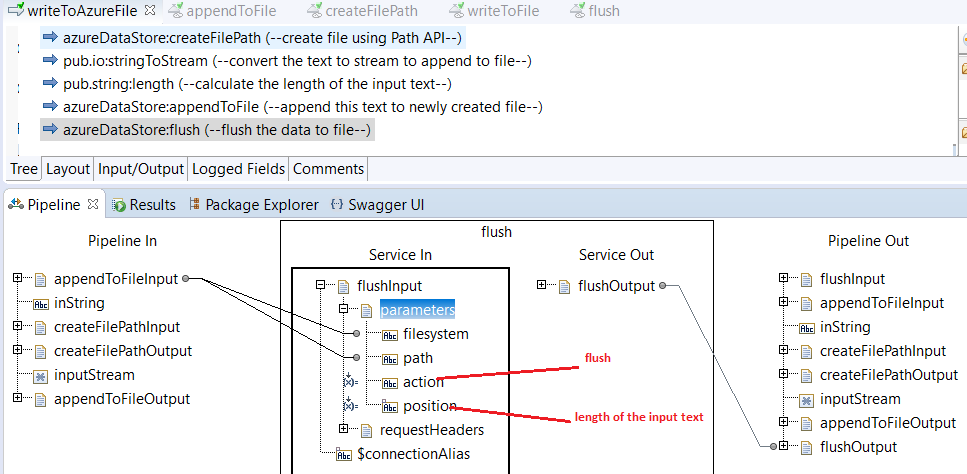This screenshot has height=474, width=967.
Task: Select the filesystem string field
Action: point(436,334)
